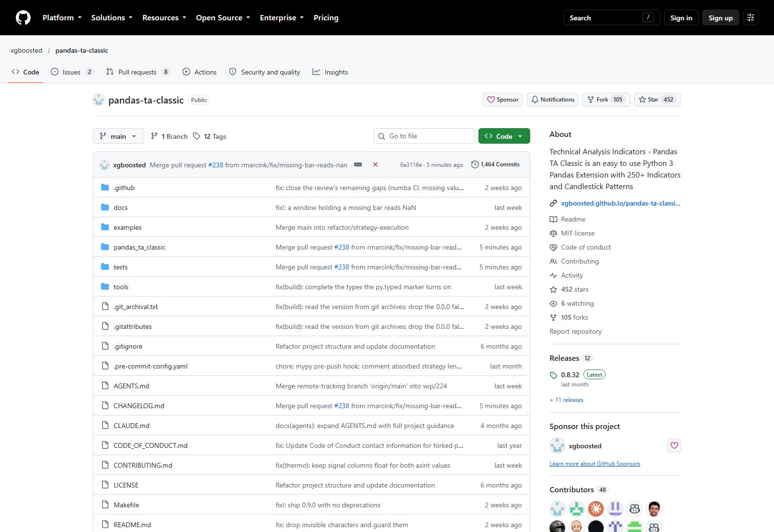This screenshot has height=532, width=774.
Task: Open the xgboosted avatar in the commit bar
Action: pos(104,165)
